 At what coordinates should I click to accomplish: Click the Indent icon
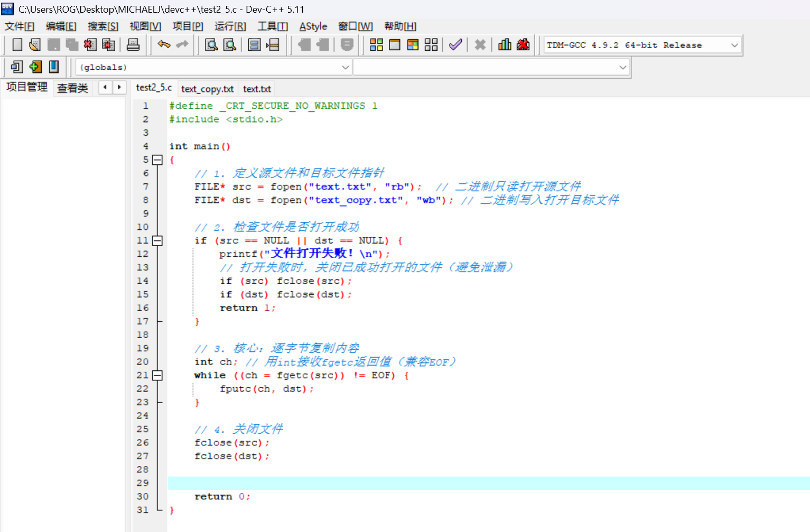click(304, 45)
